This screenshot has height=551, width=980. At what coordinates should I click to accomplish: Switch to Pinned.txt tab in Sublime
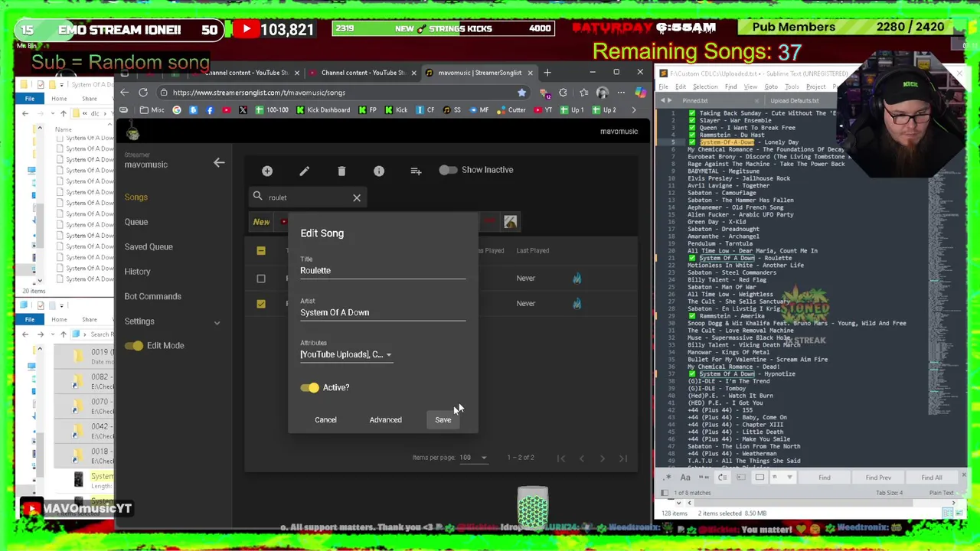(695, 101)
